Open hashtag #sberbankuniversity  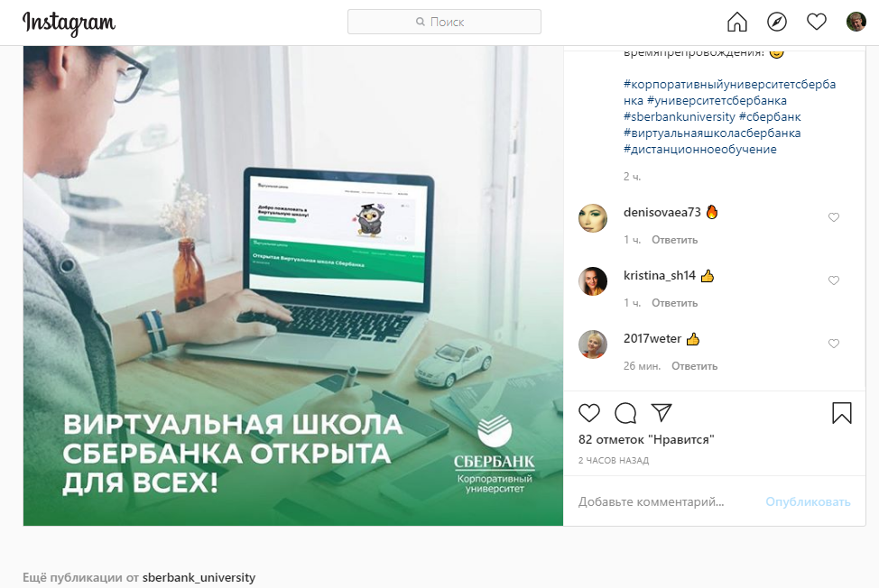click(679, 117)
